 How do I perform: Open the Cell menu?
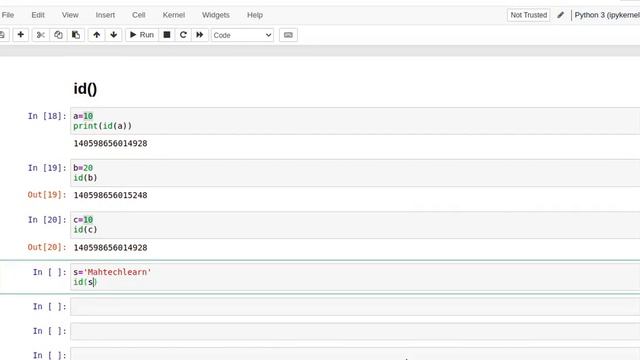[138, 15]
